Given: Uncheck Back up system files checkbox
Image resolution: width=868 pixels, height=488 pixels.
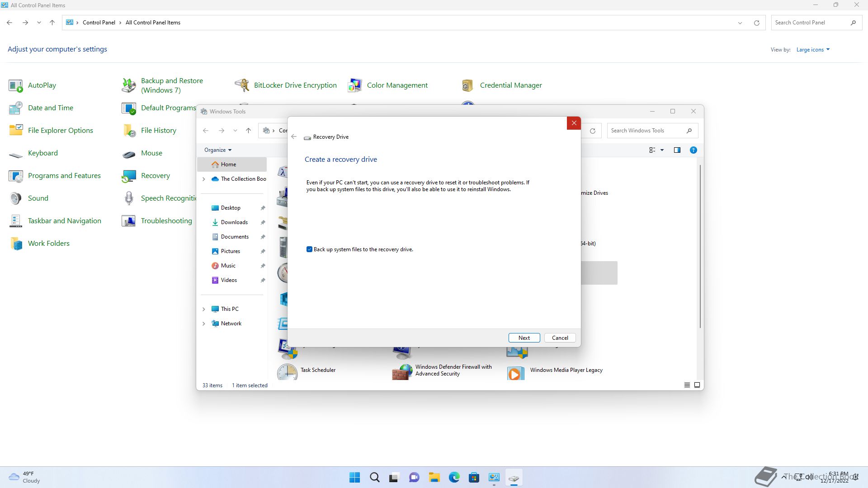Looking at the screenshot, I should coord(309,249).
